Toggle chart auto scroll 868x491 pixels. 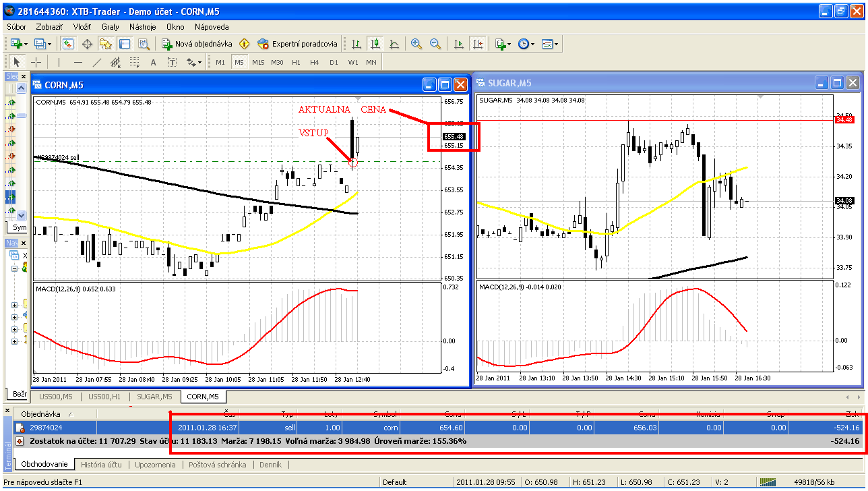(x=459, y=44)
